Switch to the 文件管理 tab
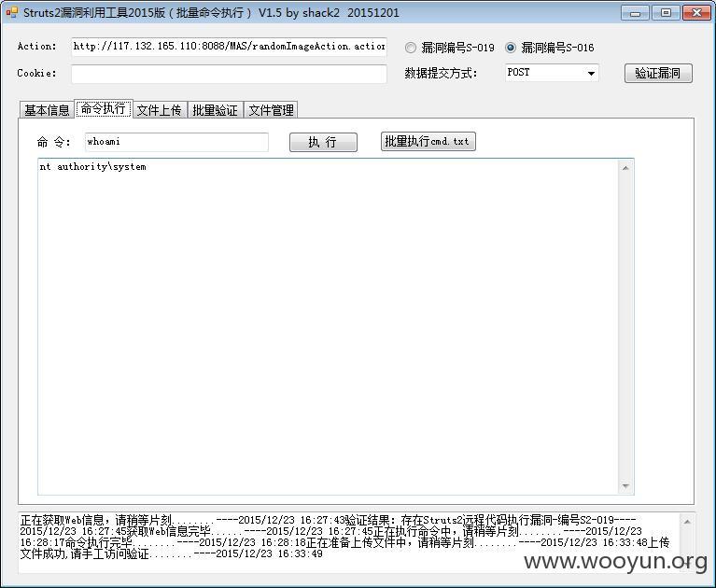The height and width of the screenshot is (588, 716). 272,110
